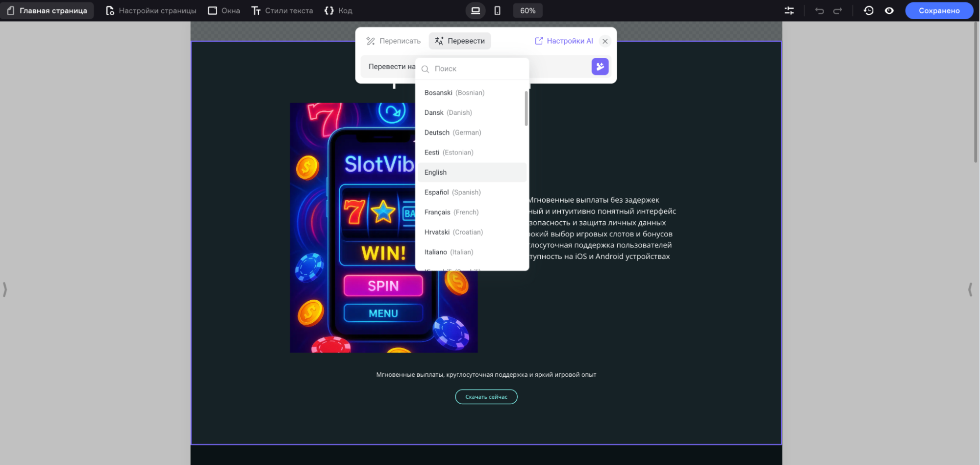Open the 60% zoom level dropdown

click(528, 10)
